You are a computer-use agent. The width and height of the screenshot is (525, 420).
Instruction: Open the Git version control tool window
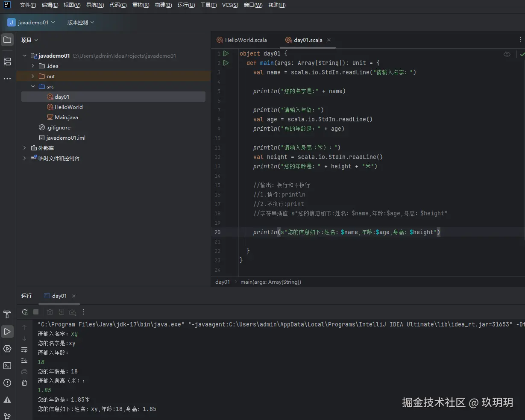click(7, 416)
